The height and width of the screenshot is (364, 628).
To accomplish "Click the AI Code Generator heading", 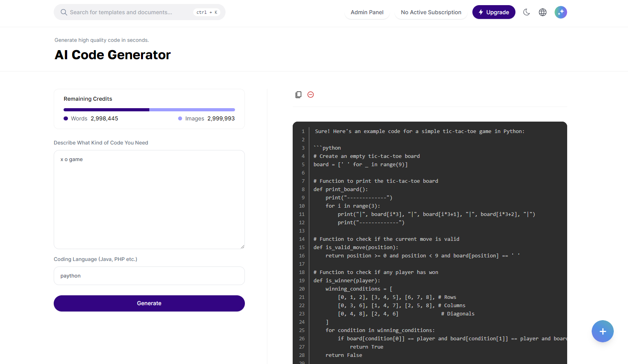I will (113, 55).
